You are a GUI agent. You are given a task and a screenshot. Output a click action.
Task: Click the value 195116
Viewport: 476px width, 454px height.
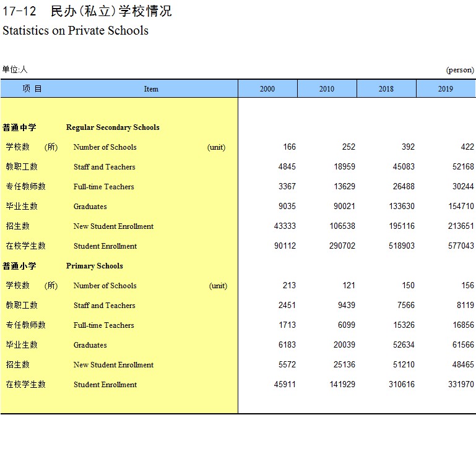[402, 226]
